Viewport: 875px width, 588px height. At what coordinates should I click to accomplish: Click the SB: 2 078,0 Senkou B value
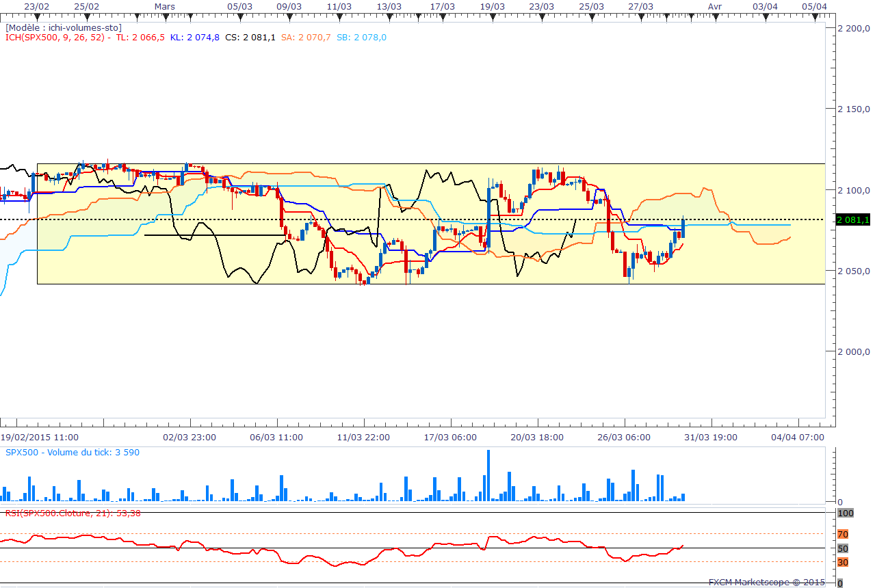pyautogui.click(x=362, y=37)
